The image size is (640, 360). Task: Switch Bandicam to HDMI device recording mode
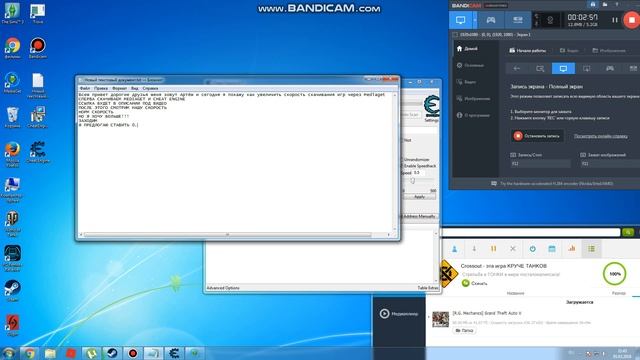518,20
